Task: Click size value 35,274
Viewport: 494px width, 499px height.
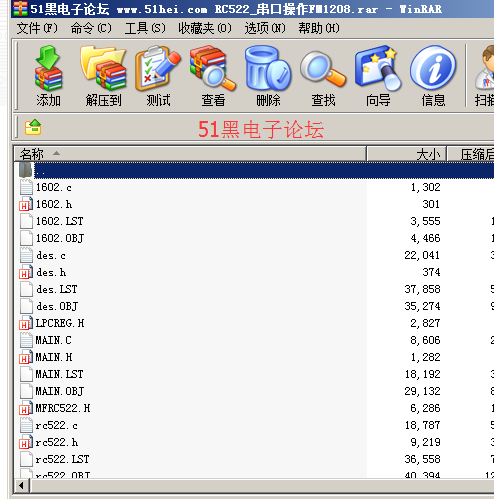Action: [x=422, y=306]
